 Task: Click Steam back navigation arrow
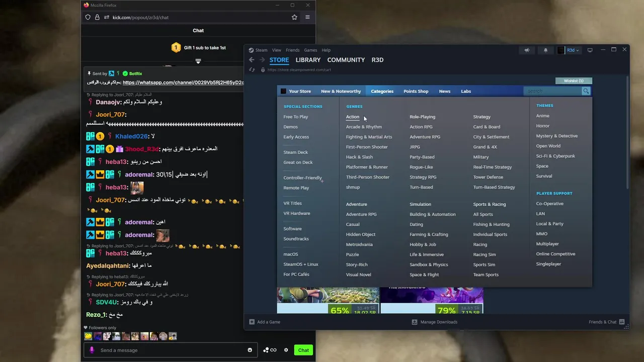click(x=252, y=60)
